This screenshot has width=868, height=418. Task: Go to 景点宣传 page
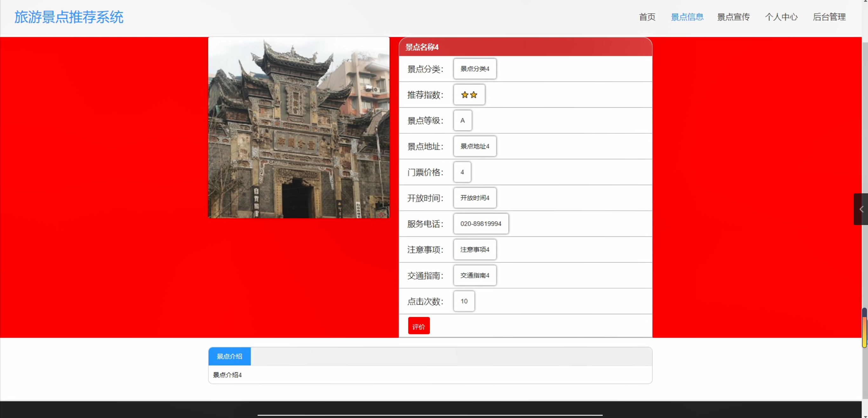pos(733,17)
